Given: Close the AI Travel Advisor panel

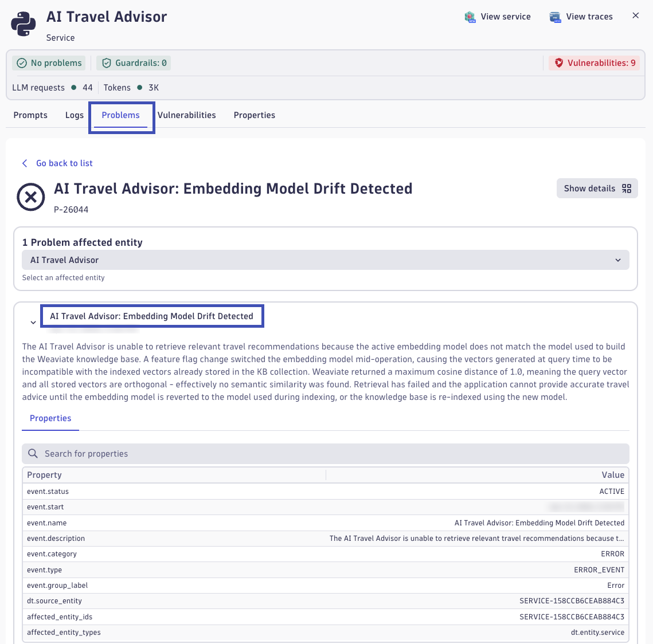Looking at the screenshot, I should 635,16.
